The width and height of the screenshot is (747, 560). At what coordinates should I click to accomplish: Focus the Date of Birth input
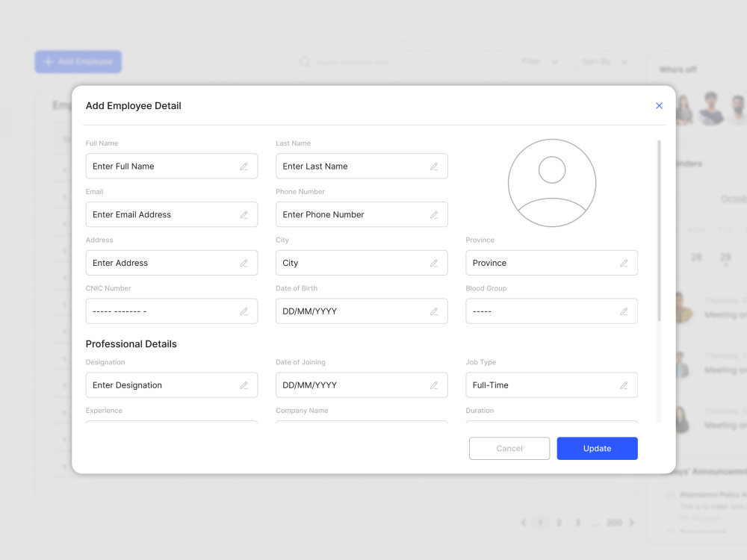362,311
